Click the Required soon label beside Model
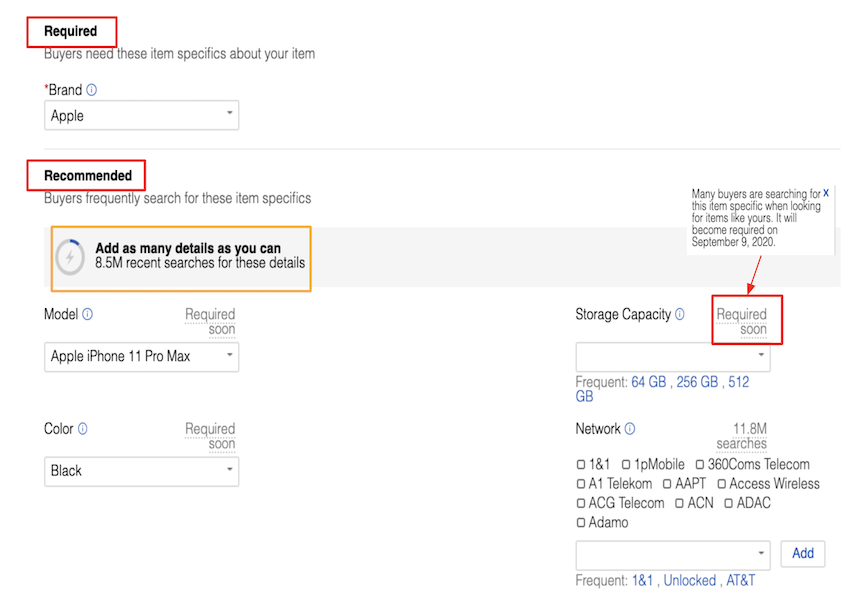The image size is (860, 594). [x=210, y=322]
